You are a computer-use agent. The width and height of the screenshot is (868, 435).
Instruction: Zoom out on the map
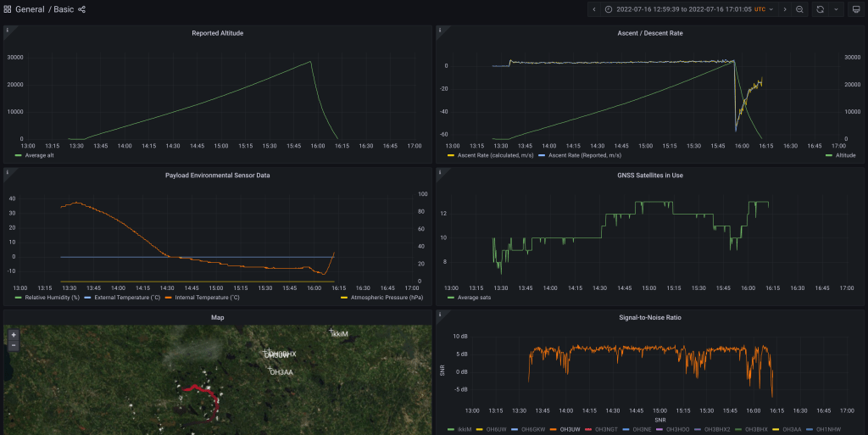pos(13,345)
